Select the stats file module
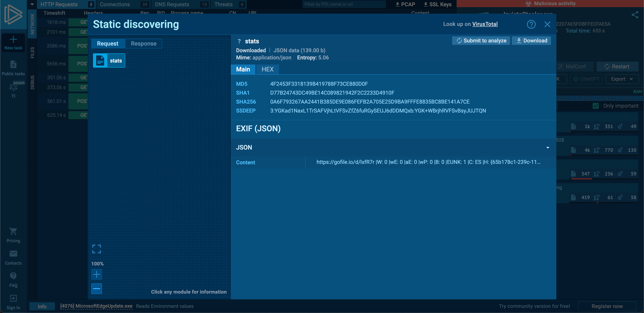 tap(109, 61)
